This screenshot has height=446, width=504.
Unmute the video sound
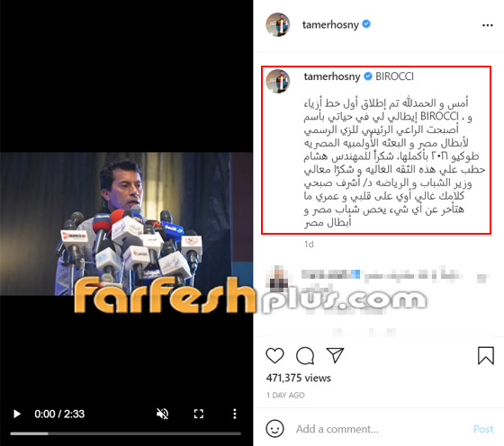point(162,414)
